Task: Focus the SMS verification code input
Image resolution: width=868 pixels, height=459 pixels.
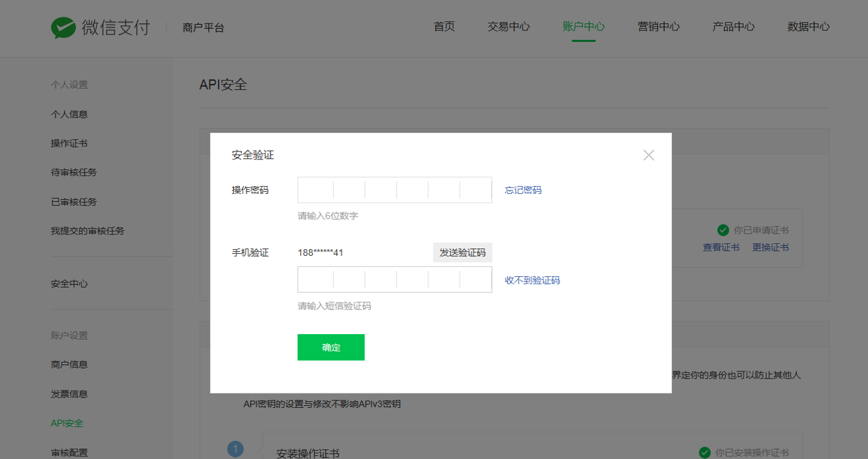Action: (x=394, y=280)
